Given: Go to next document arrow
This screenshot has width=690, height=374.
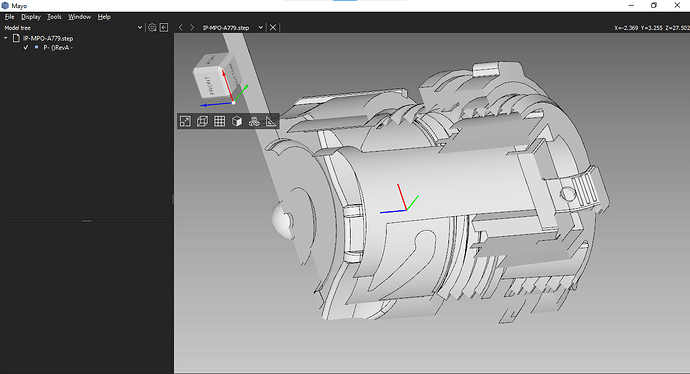Looking at the screenshot, I should point(192,27).
